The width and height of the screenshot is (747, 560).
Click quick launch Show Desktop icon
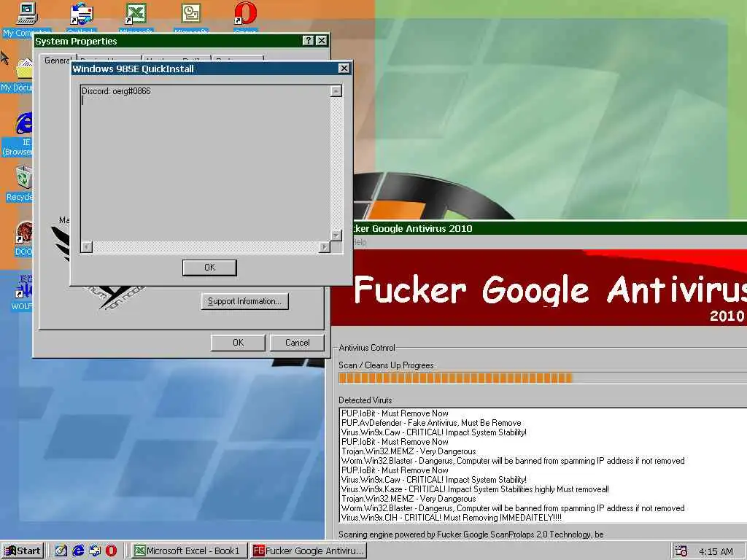tap(61, 551)
